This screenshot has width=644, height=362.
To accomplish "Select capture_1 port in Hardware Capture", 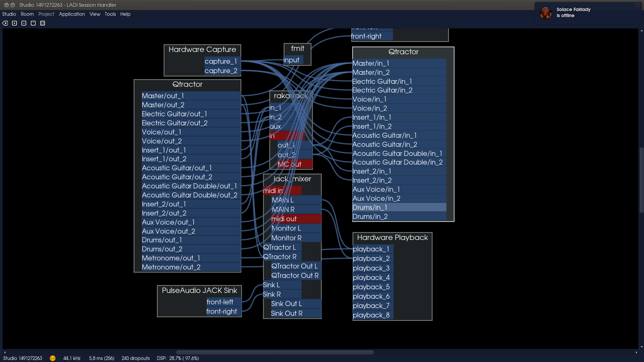I will coord(223,61).
